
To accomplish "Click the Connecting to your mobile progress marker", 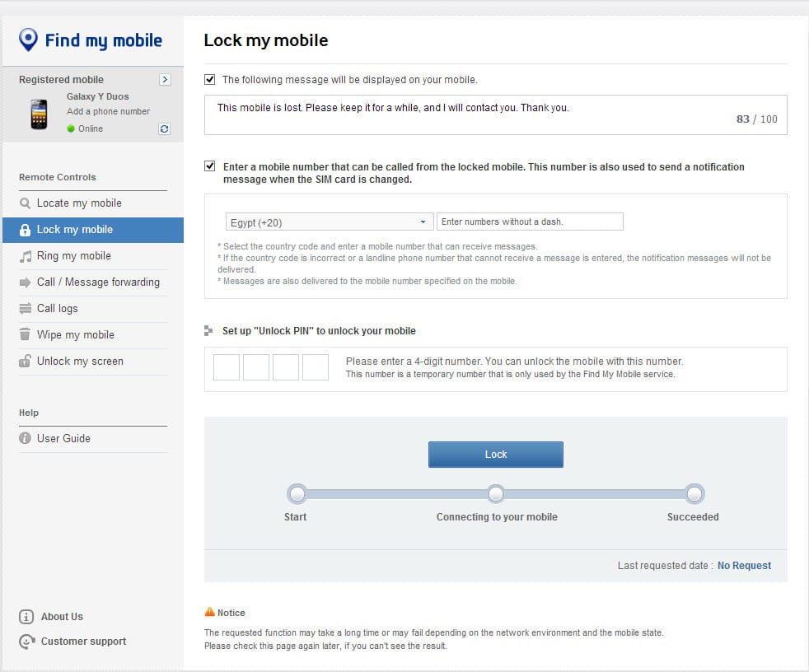I will pyautogui.click(x=496, y=494).
